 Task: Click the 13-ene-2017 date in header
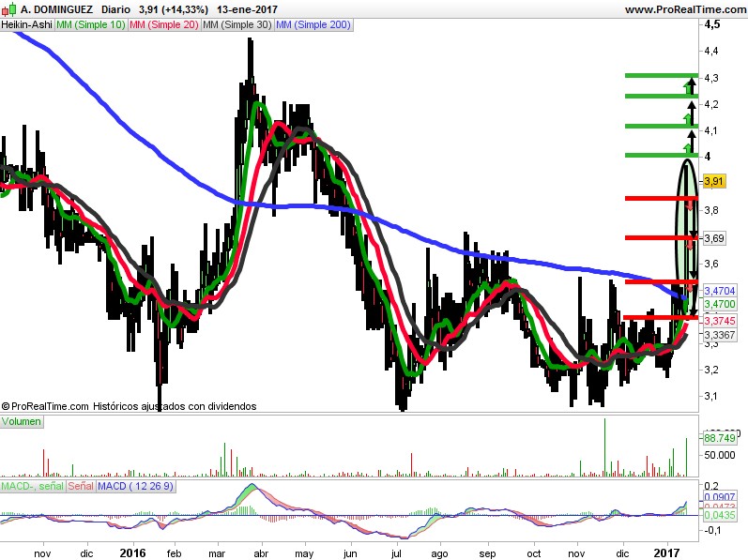pos(247,9)
